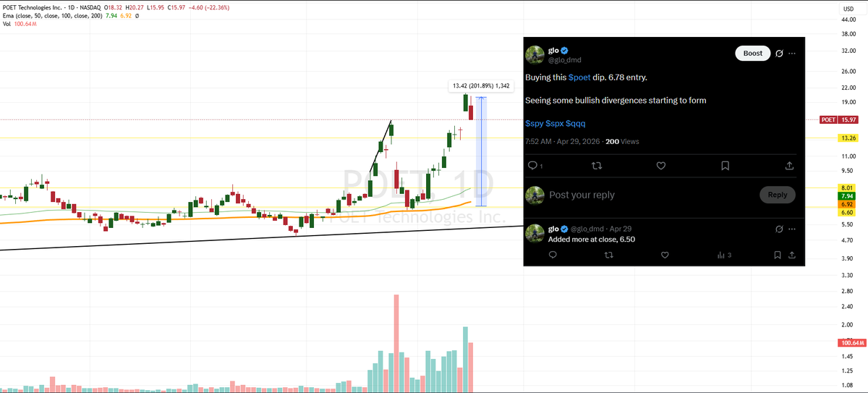Viewport: 868px width, 393px height.
Task: Click the blue price range measurement box
Action: [480, 152]
